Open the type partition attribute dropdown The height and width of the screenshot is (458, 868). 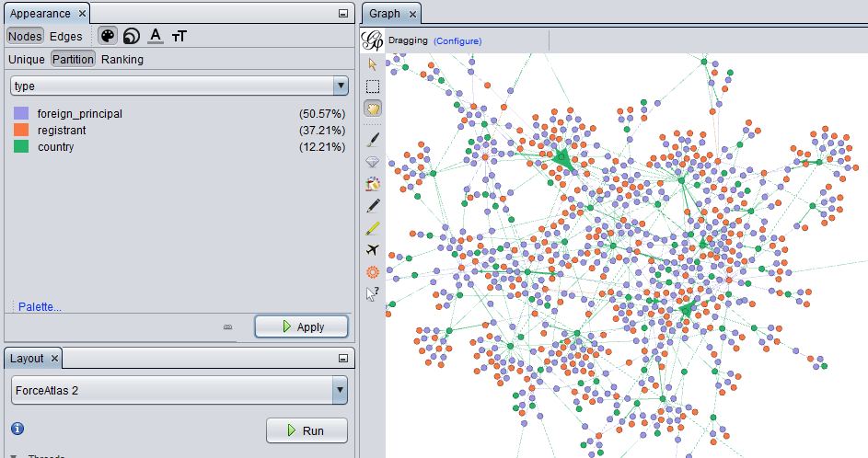point(179,86)
